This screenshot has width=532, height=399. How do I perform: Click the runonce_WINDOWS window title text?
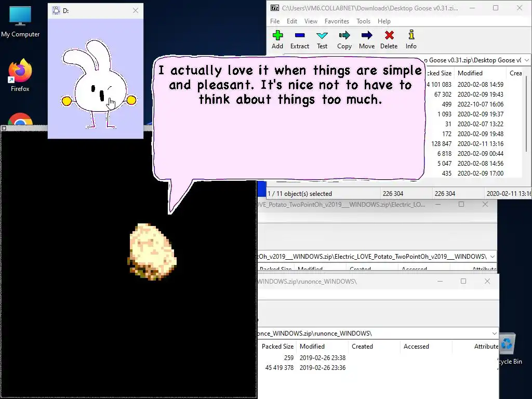point(307,281)
